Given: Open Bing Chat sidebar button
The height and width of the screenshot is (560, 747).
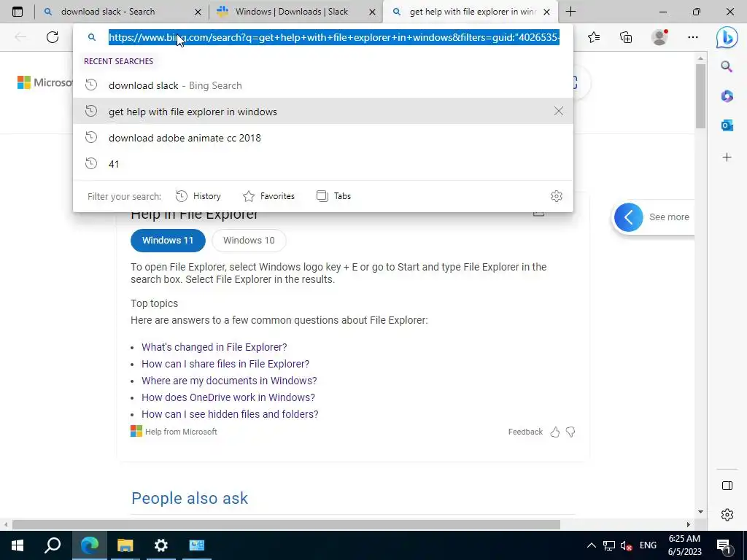Looking at the screenshot, I should (x=727, y=37).
